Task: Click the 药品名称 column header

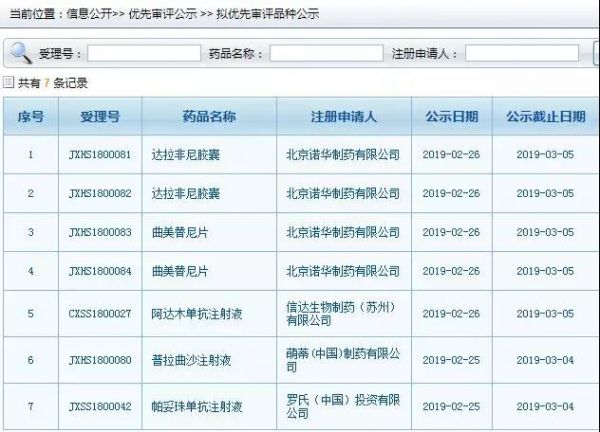Action: click(209, 117)
